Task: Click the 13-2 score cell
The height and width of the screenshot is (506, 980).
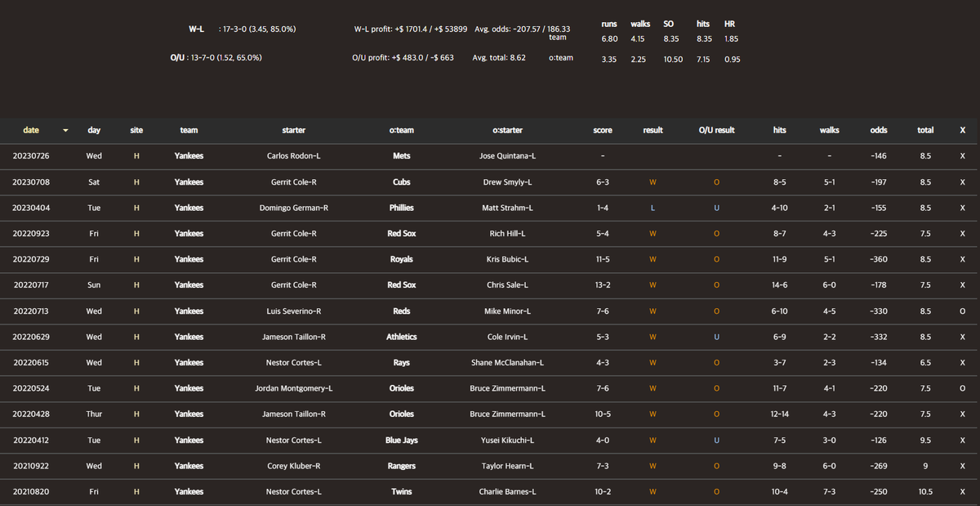Action: tap(603, 285)
